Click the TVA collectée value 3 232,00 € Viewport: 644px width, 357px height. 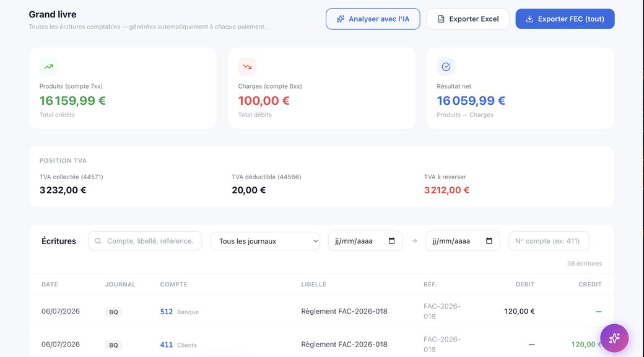(x=63, y=190)
